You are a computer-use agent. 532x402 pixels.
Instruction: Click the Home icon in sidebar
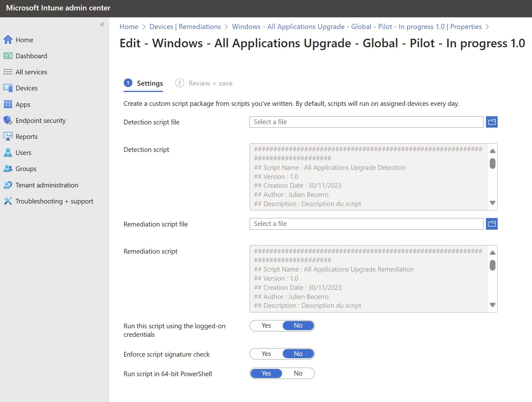(8, 40)
